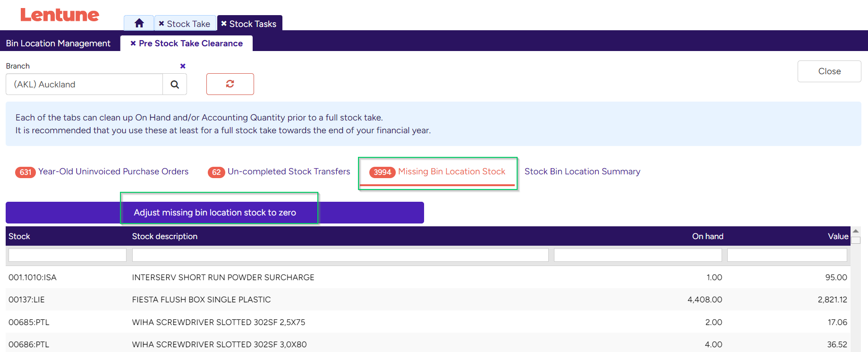Viewport: 868px width, 352px height.
Task: Click FIESTA FLUSH BOX SINGLE PLASTIC description
Action: (201, 300)
